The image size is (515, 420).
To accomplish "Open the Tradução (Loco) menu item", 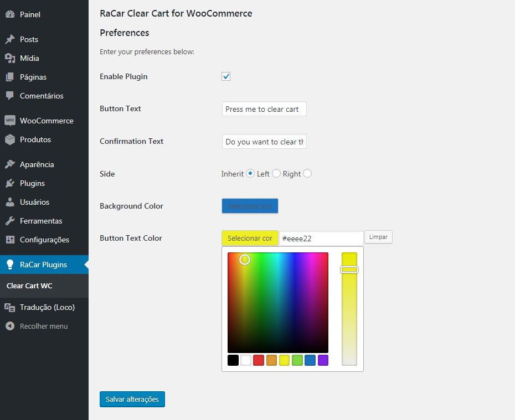I will tap(44, 308).
